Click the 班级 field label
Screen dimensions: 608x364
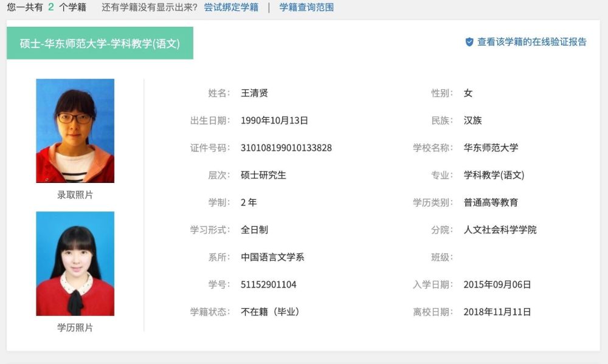[442, 257]
